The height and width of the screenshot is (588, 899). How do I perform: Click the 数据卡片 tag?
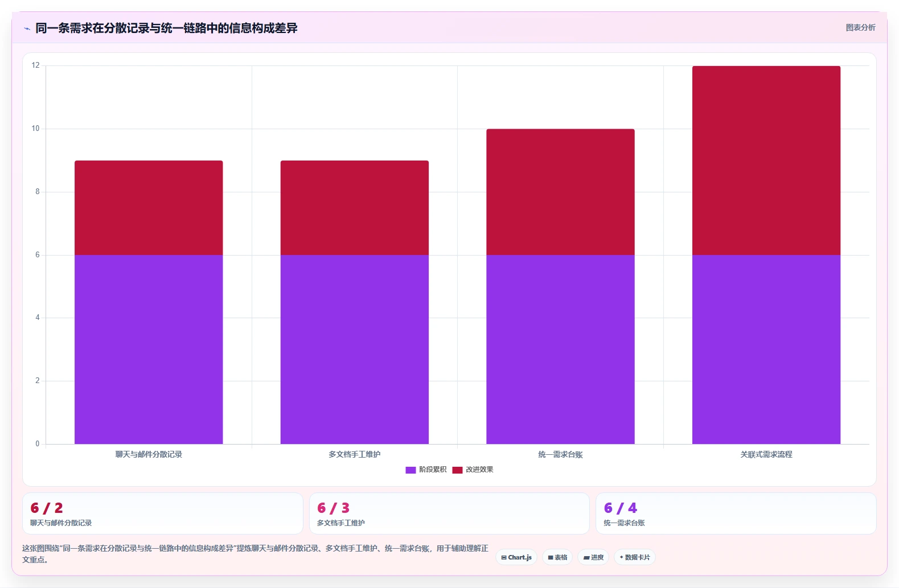(x=635, y=557)
